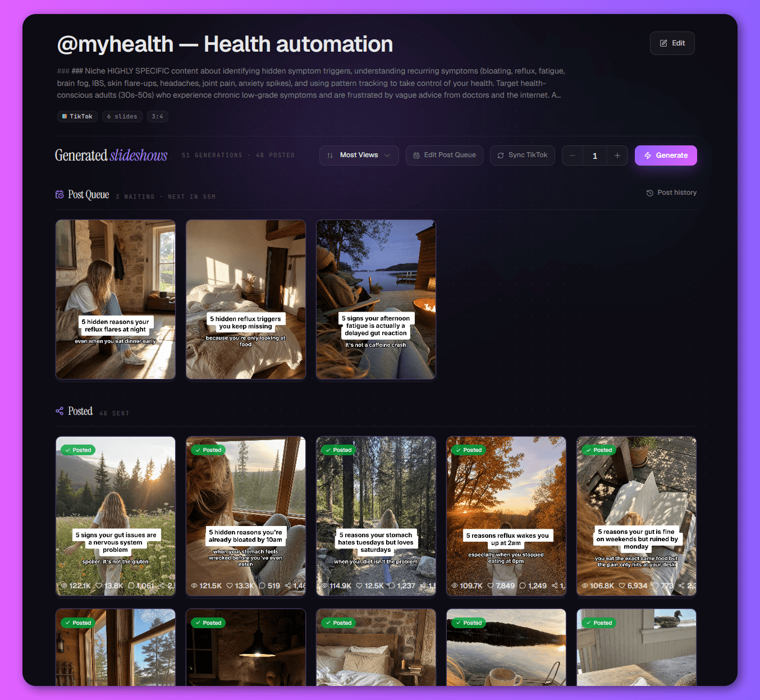Image resolution: width=760 pixels, height=700 pixels.
Task: Click the Edit button with pencil icon
Action: point(672,43)
